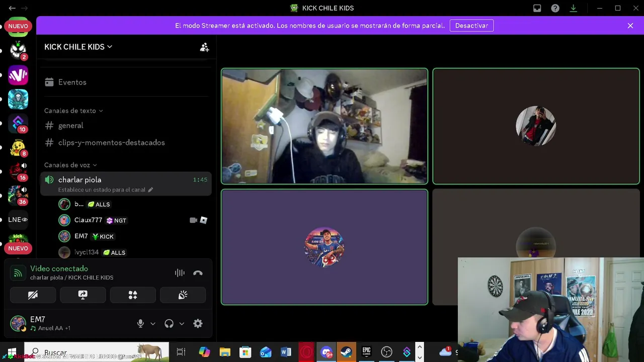Open noise suppression waveform icon

180,273
